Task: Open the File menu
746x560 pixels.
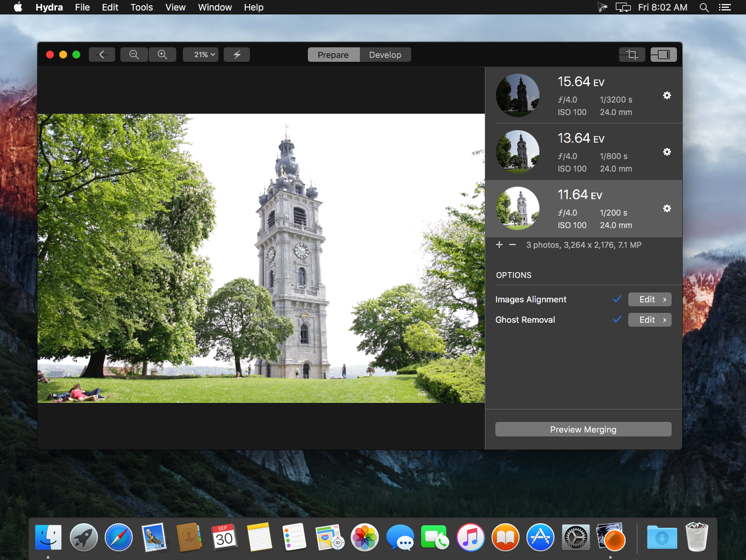Action: [82, 7]
